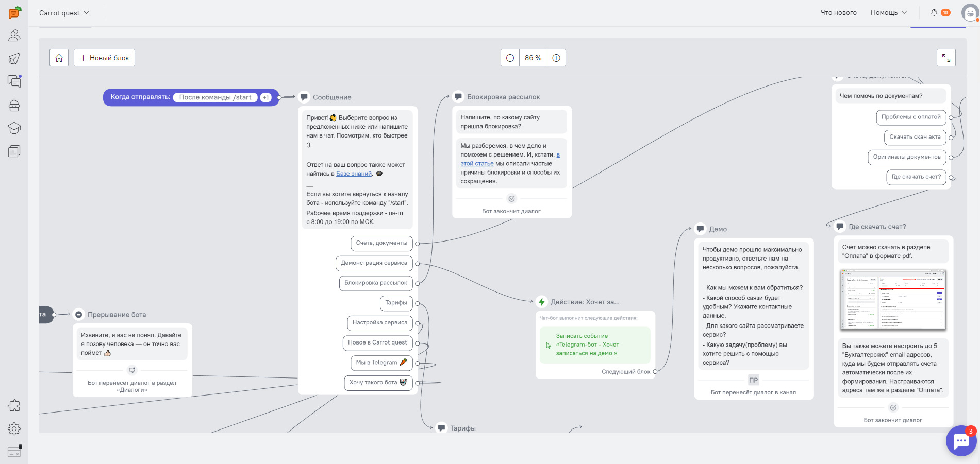Click the Извините, я вас не понял message
The height and width of the screenshot is (464, 980).
(x=132, y=344)
